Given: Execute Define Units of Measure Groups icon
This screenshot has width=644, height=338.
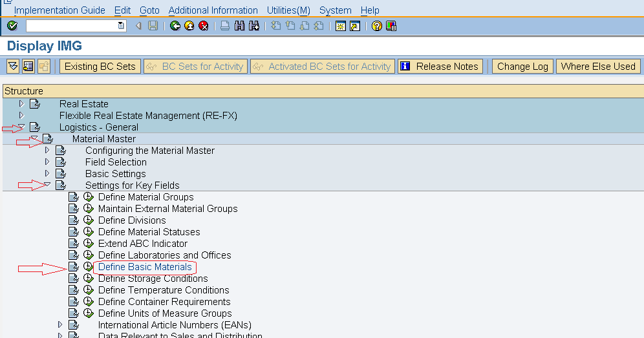Looking at the screenshot, I should pyautogui.click(x=89, y=313).
